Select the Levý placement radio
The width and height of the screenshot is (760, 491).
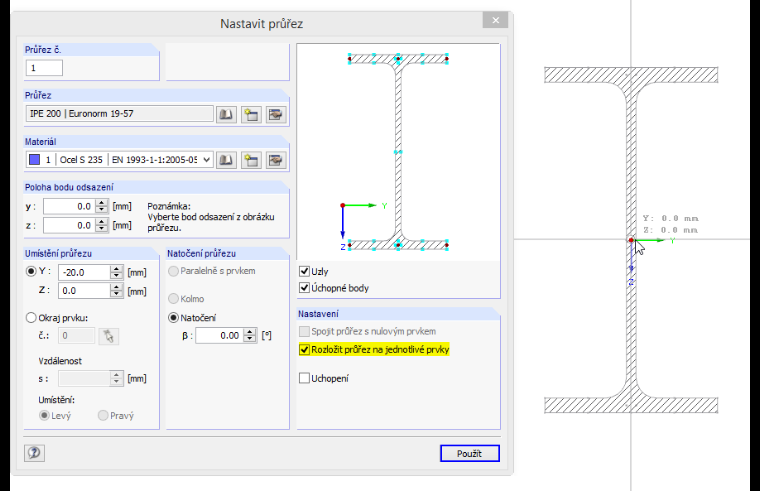coord(44,415)
